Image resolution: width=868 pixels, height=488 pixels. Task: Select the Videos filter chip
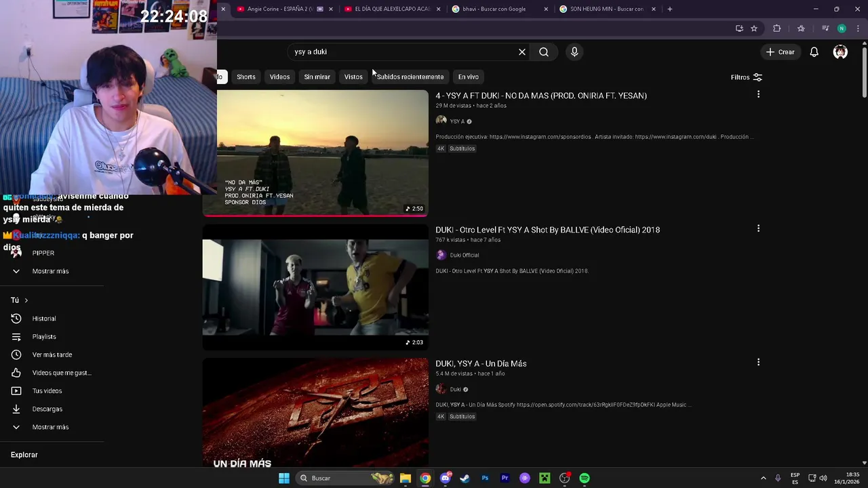[279, 77]
